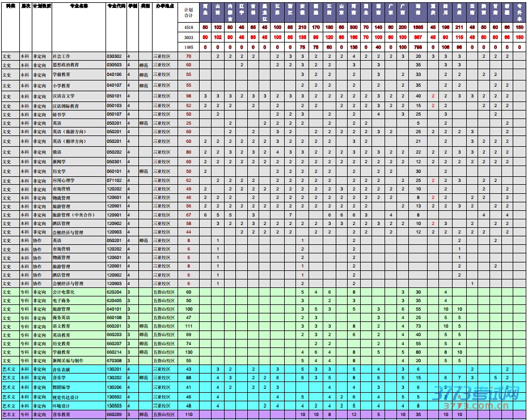This screenshot has height=420, width=528.
Task: Click the subtotal cell showing 3033
Action: coord(189,37)
